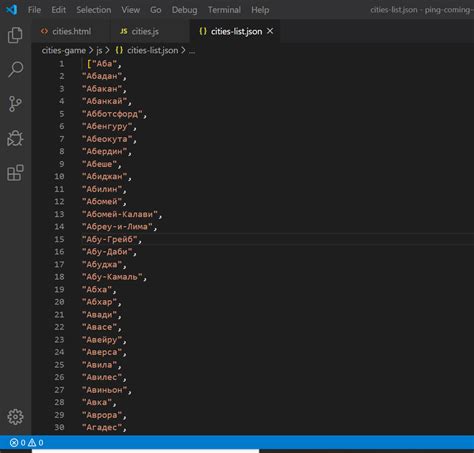Image resolution: width=474 pixels, height=453 pixels.
Task: Open the Explorer view in activity bar
Action: coord(15,35)
